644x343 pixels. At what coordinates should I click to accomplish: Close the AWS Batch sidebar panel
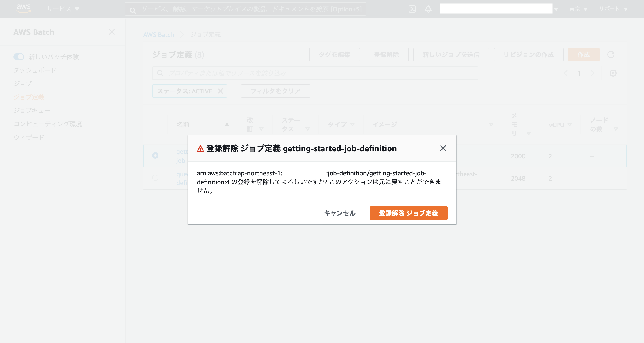click(x=112, y=32)
